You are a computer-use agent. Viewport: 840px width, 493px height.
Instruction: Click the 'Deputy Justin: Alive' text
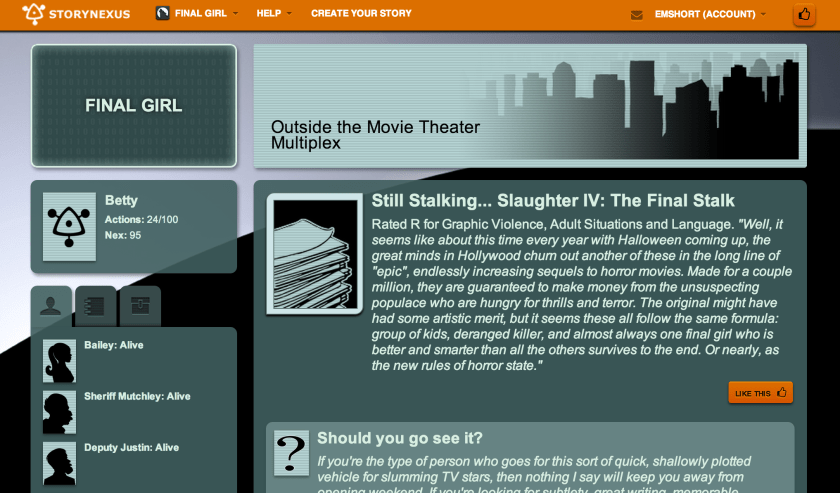tap(131, 448)
